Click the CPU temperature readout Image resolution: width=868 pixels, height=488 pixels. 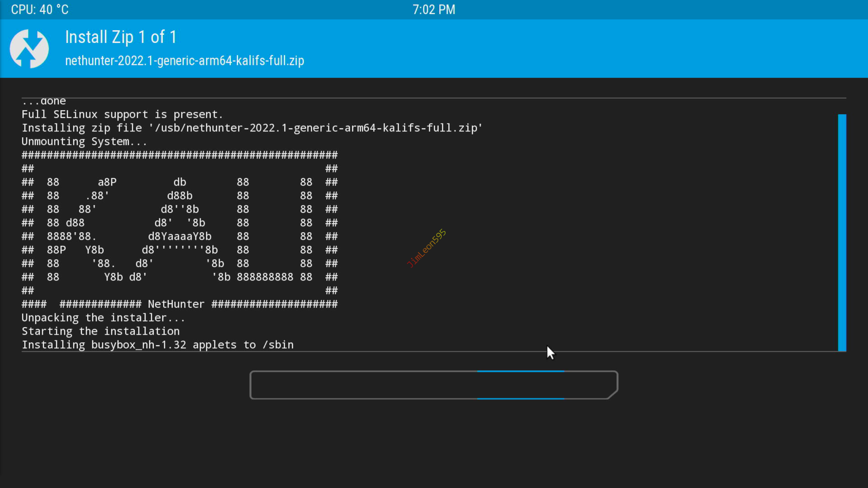[x=40, y=9]
